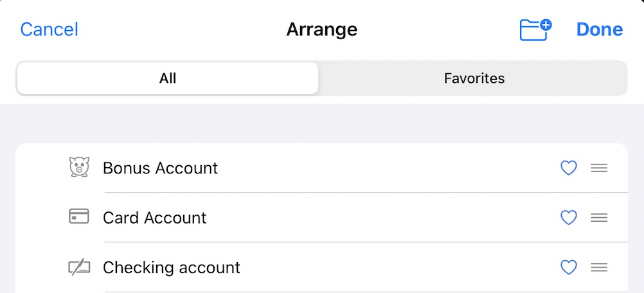
Task: Select the Checking account row label
Action: pos(171,267)
